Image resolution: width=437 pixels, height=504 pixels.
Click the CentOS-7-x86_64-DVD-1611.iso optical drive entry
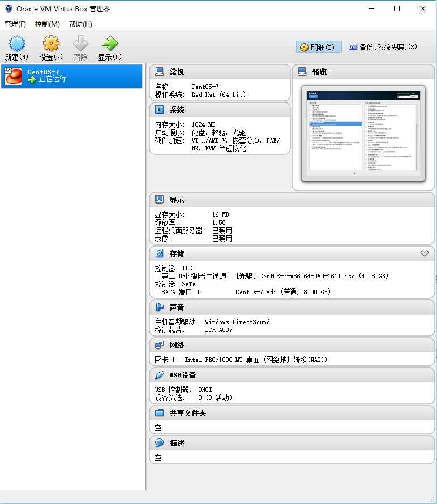[x=312, y=276]
